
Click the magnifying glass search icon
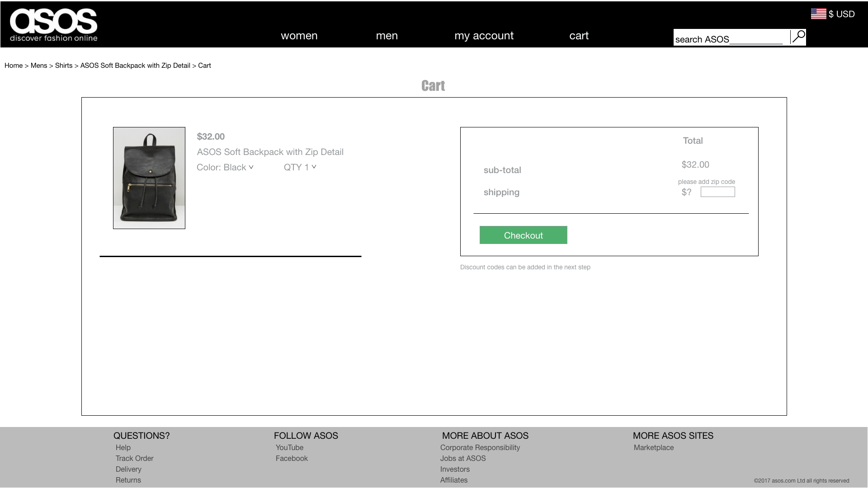(798, 37)
